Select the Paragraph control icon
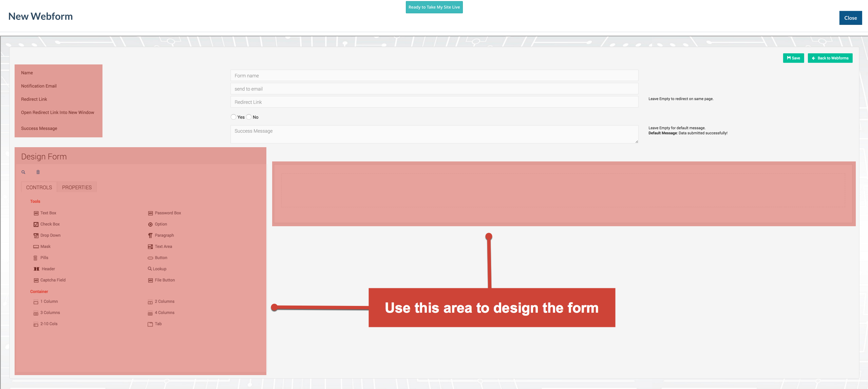The height and width of the screenshot is (389, 868). 150,235
